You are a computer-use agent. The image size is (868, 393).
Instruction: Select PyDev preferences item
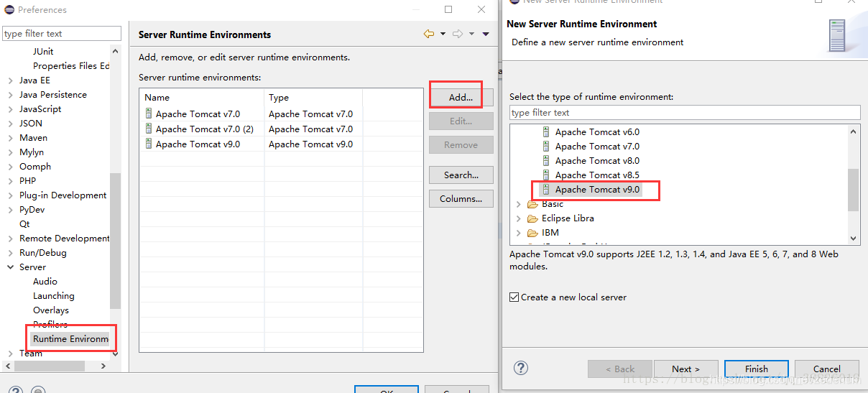click(x=32, y=209)
